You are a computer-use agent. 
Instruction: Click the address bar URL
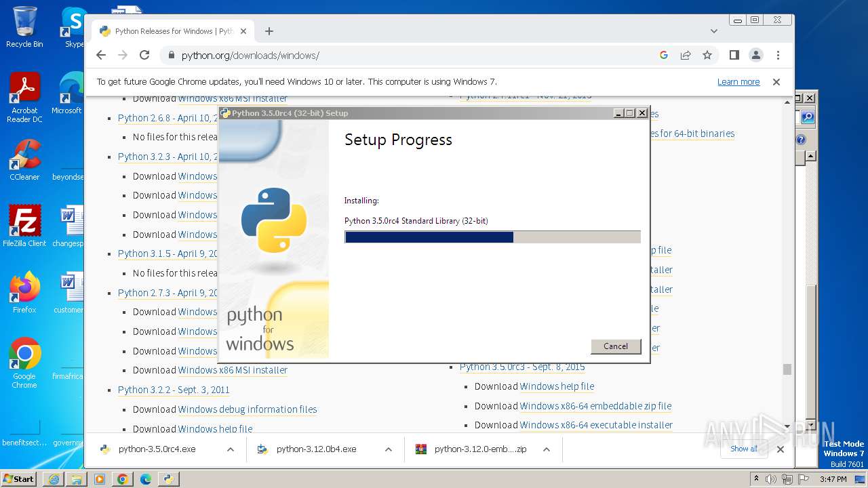[250, 56]
